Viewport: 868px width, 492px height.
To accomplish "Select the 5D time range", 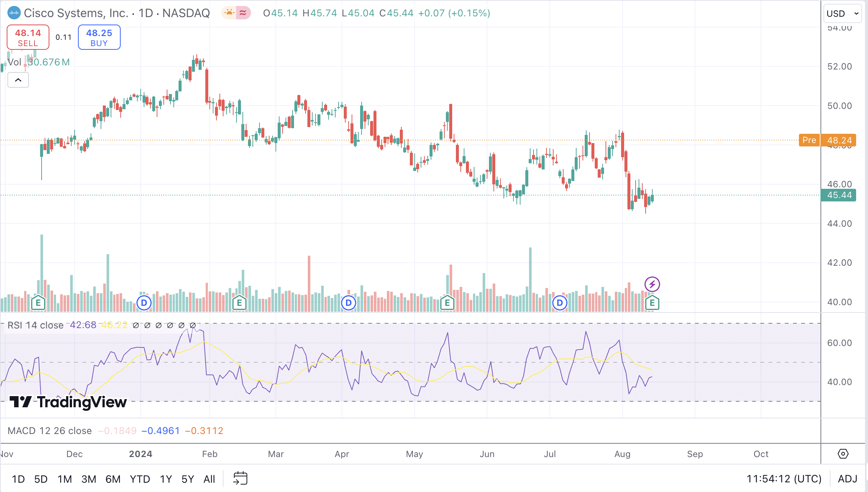I will point(41,479).
